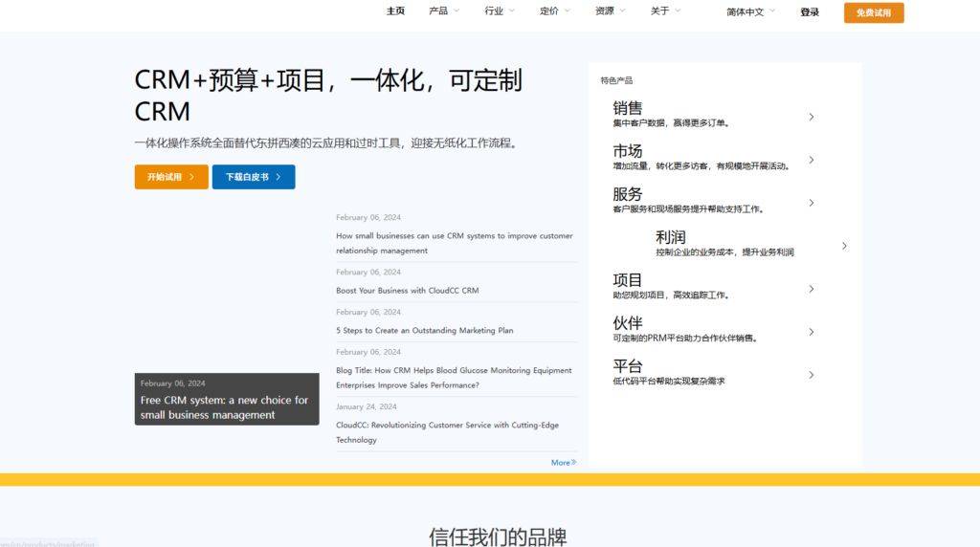980x547 pixels.
Task: Click the arrow icon beside 项目
Action: click(x=811, y=289)
